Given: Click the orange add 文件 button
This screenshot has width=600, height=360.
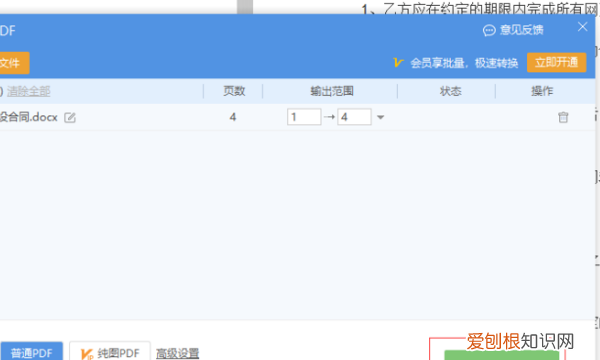Looking at the screenshot, I should (14, 63).
